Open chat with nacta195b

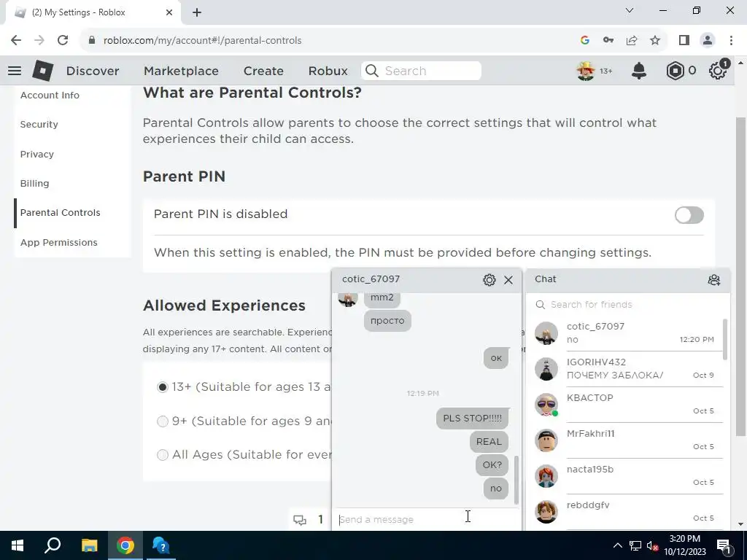point(628,476)
